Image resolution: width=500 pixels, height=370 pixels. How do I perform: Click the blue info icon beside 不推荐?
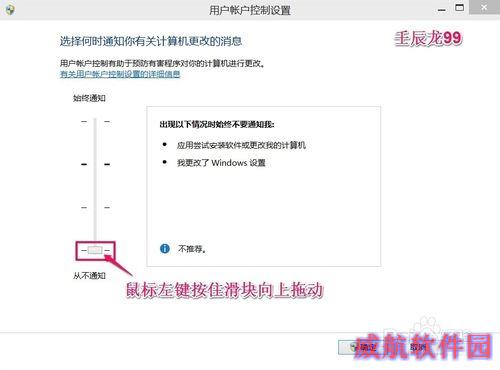tap(165, 249)
